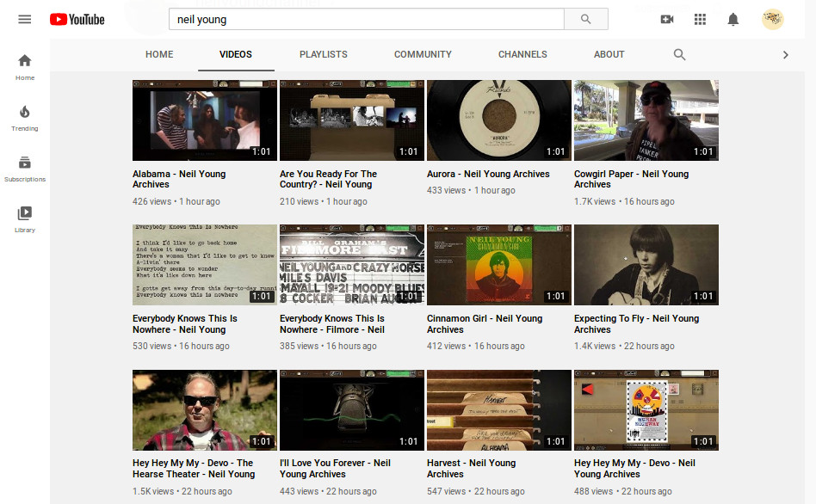Open the typed lyrics video thumbnail
The image size is (816, 504).
pyautogui.click(x=205, y=265)
